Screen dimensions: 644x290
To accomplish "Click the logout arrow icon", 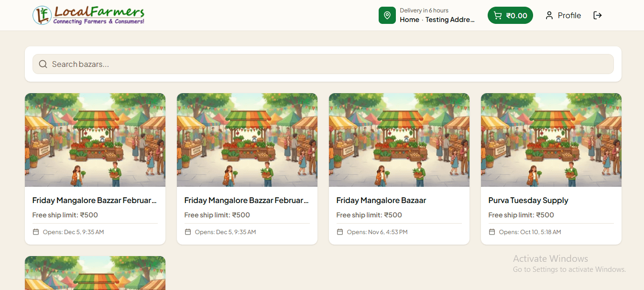I will (598, 15).
